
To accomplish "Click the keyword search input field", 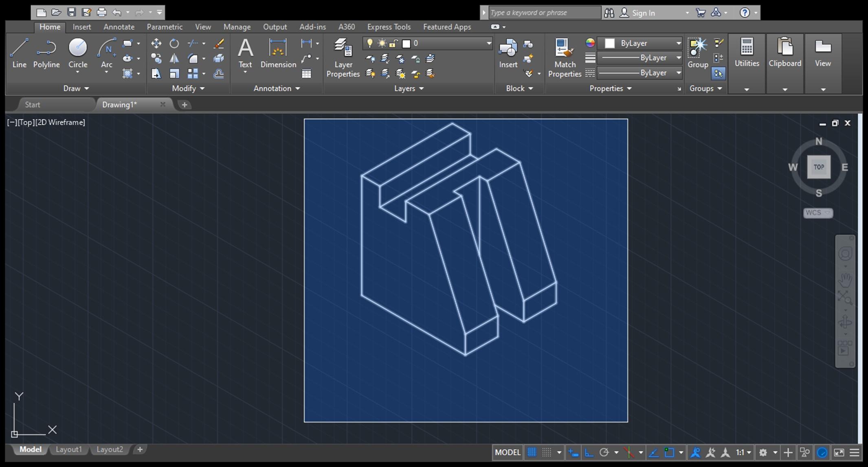I will 544,13.
